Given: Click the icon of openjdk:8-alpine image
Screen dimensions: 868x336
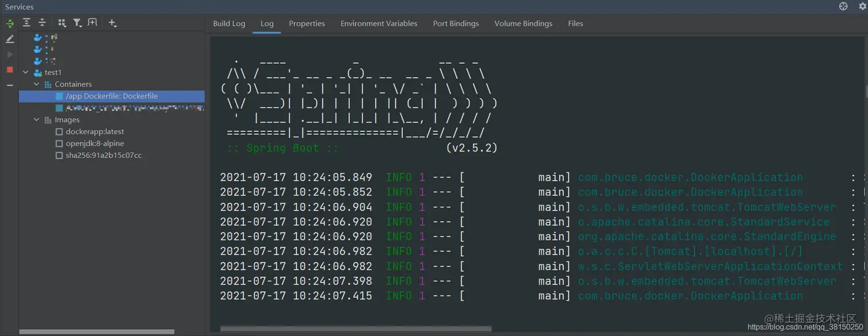Looking at the screenshot, I should click(59, 144).
